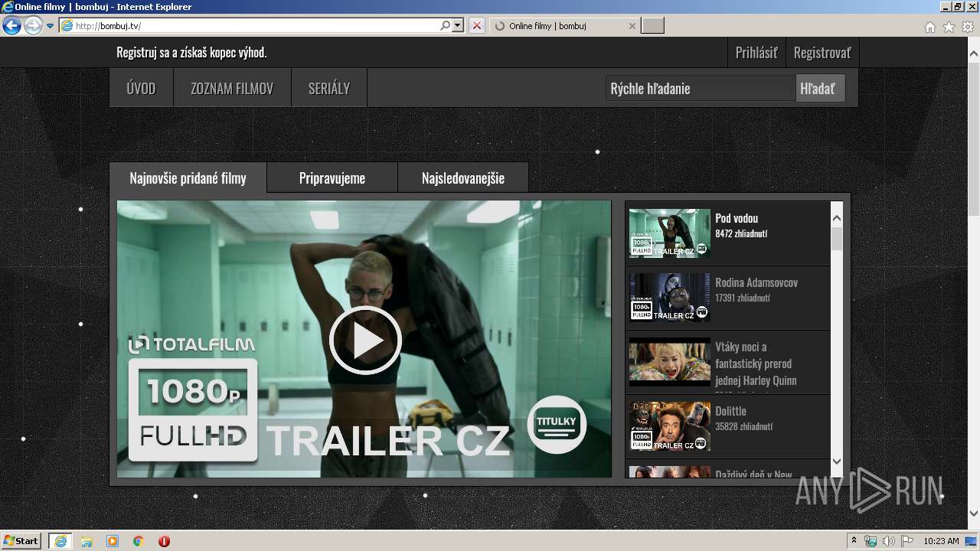
Task: Click the magnifier search icon in address bar
Action: [446, 26]
